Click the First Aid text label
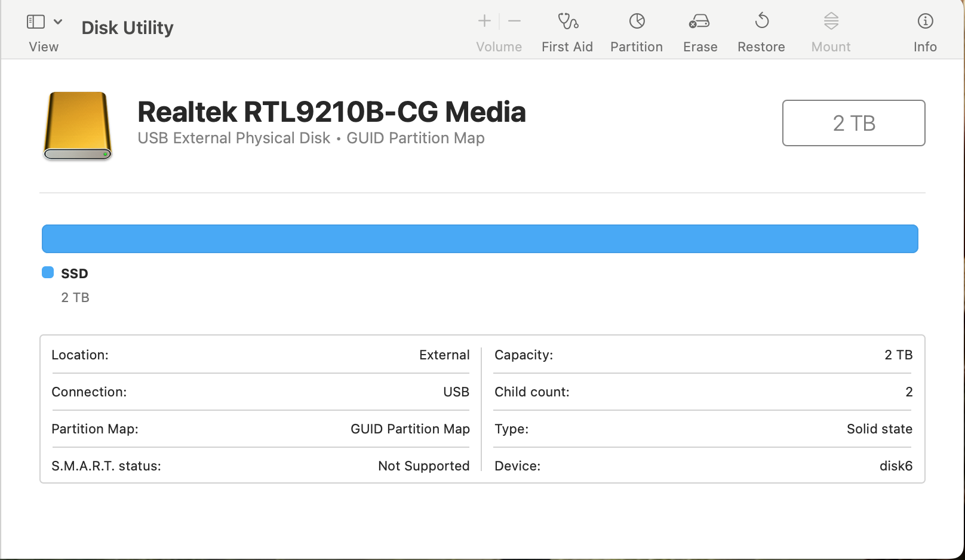This screenshot has height=560, width=965. pos(567,47)
